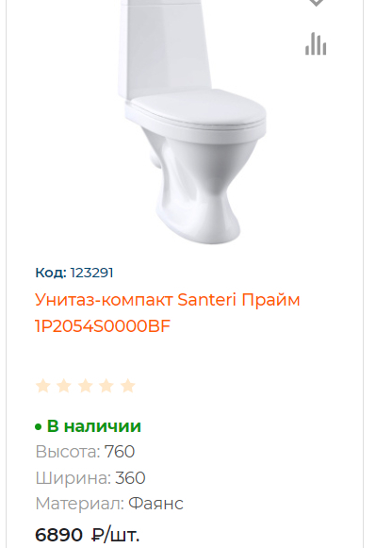
Task: Rate product with the first star
Action: click(x=43, y=386)
